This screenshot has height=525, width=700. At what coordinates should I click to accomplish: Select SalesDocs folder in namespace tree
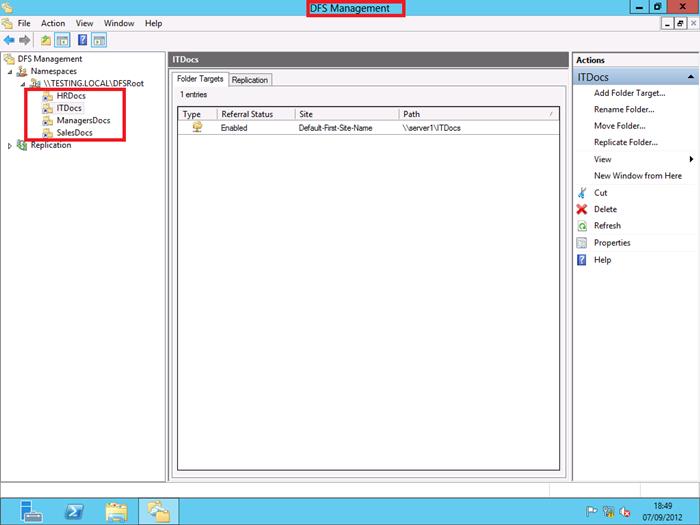pos(74,133)
